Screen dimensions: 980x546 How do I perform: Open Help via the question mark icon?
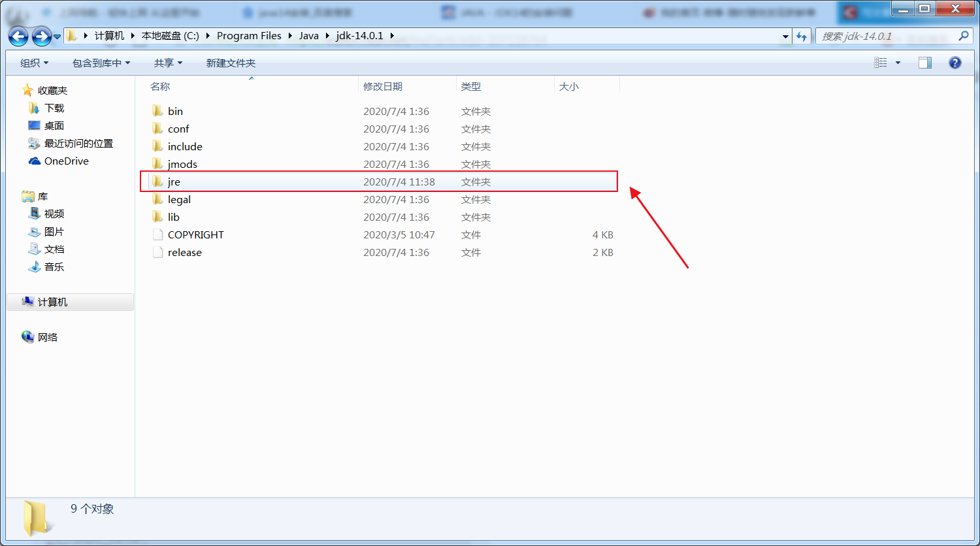click(955, 62)
